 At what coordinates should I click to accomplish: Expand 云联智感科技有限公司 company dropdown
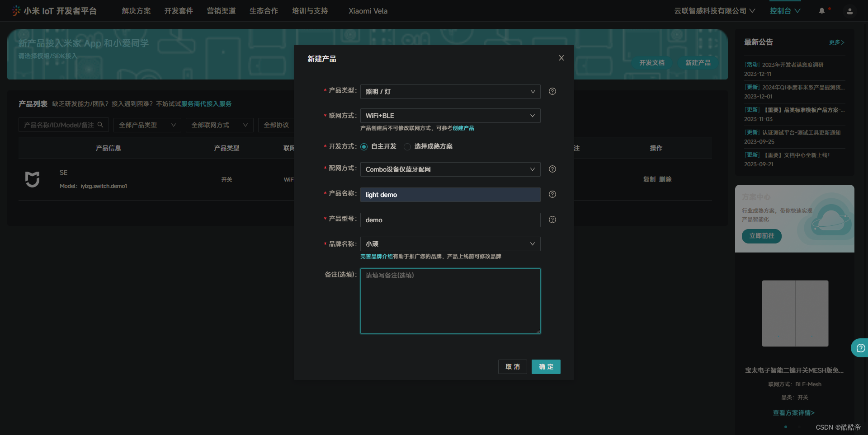714,11
